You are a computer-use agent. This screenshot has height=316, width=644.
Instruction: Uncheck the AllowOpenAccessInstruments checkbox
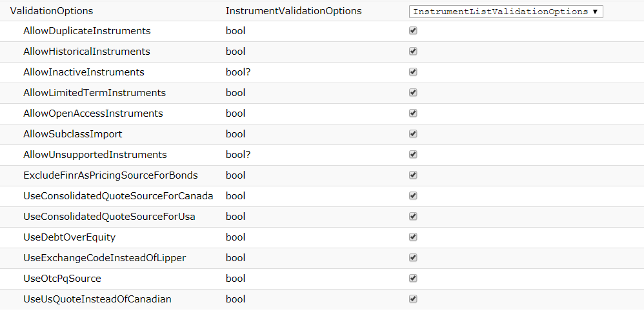413,114
